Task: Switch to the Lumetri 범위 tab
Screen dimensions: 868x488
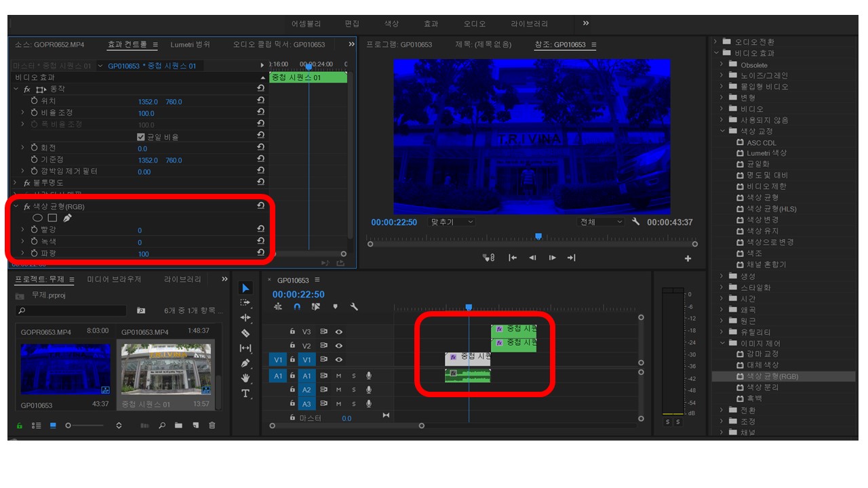Action: 190,45
